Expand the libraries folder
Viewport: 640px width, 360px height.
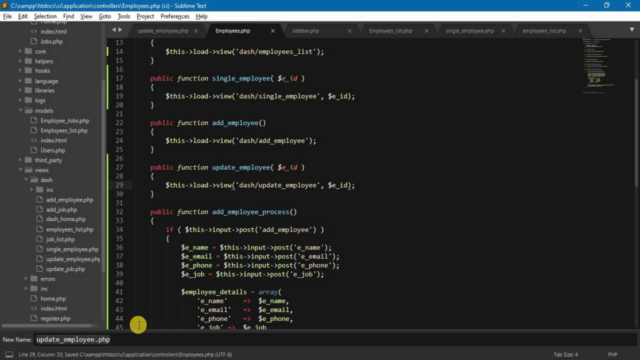click(20, 91)
